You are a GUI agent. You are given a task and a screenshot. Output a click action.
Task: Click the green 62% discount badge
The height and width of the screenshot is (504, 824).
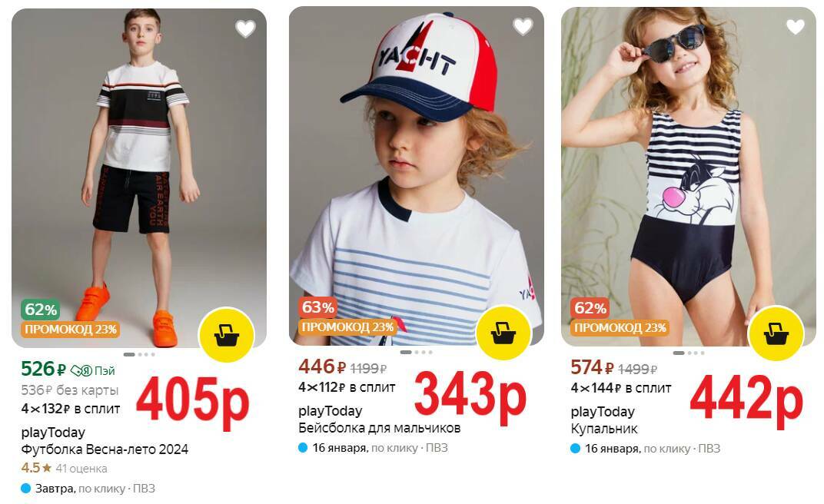(41, 310)
